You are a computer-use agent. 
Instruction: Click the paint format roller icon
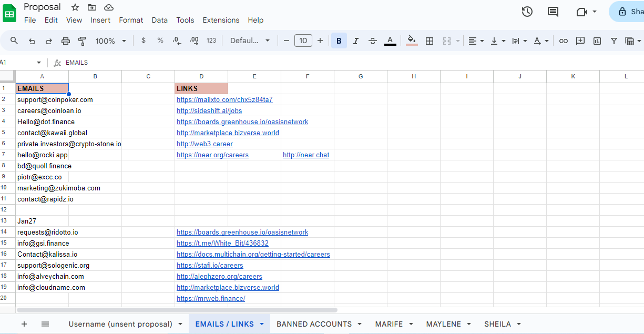(82, 41)
